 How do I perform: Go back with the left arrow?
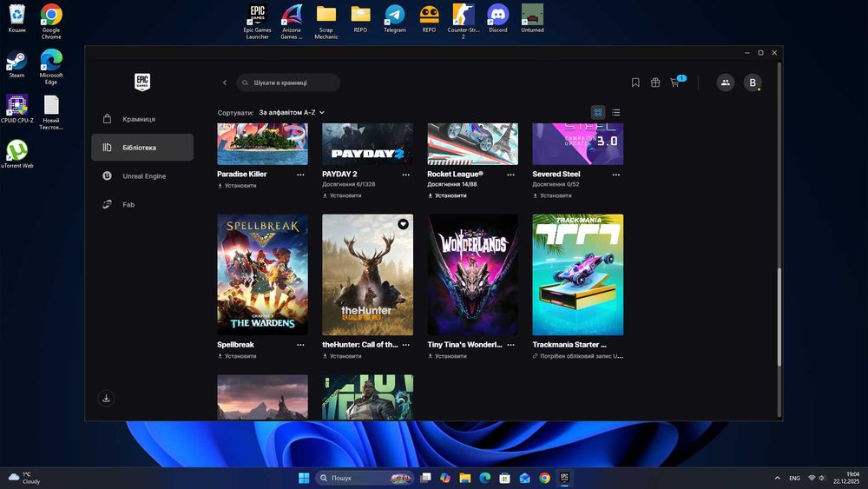(x=225, y=83)
